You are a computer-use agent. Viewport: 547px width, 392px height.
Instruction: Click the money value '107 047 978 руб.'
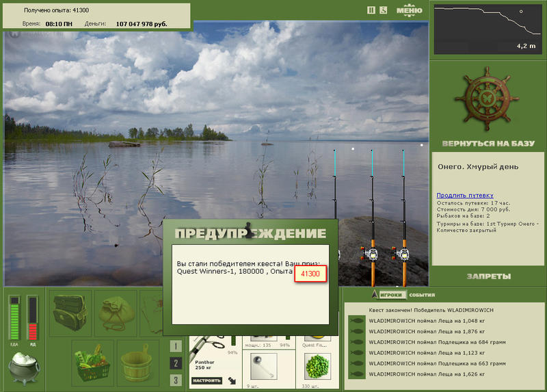pyautogui.click(x=142, y=24)
